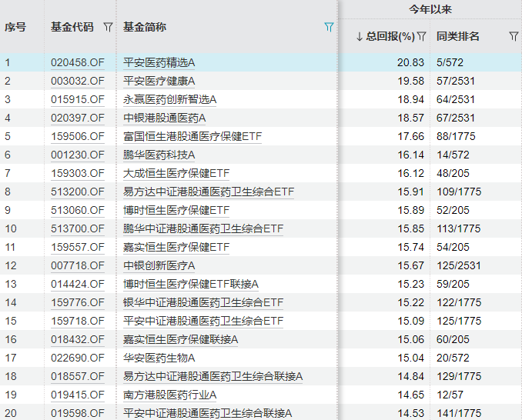The width and height of the screenshot is (522, 420).
Task: Select ranking cell 57/2531
Action: 456,81
